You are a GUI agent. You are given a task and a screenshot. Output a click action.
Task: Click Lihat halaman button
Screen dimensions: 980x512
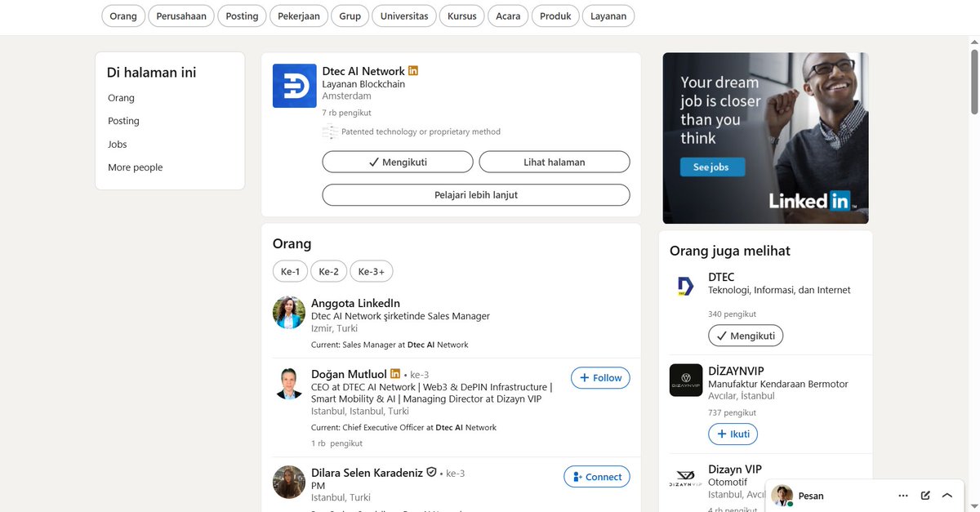click(555, 162)
